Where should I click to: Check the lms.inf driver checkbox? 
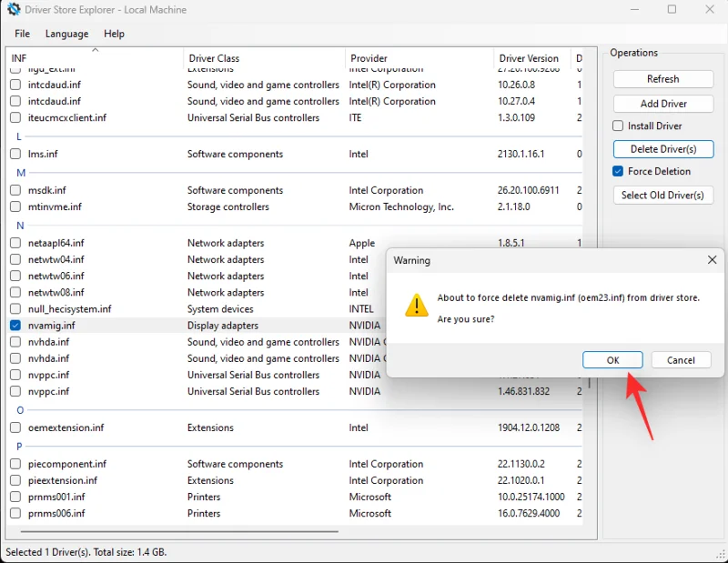[x=15, y=154]
